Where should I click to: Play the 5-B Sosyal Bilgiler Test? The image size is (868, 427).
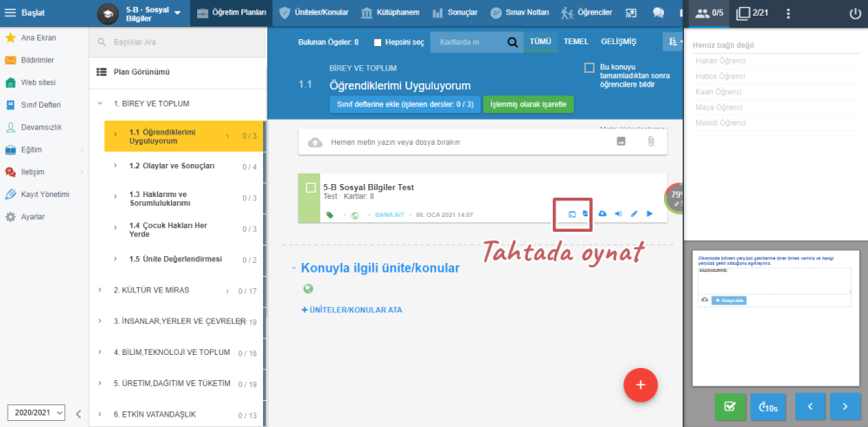point(650,213)
